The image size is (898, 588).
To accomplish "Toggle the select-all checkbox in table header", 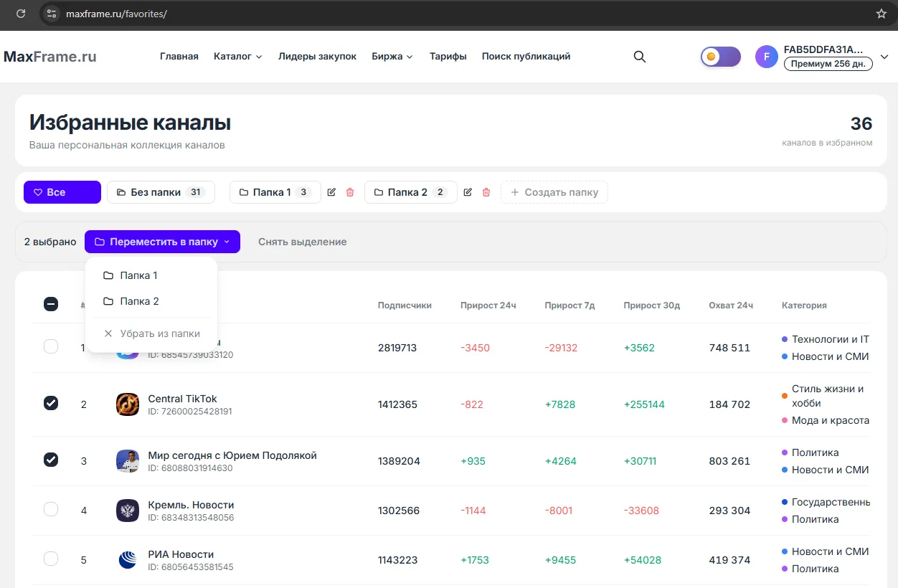I will [51, 304].
